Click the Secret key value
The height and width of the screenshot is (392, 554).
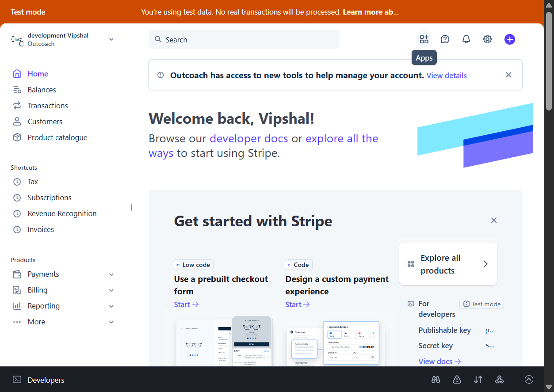pos(490,346)
